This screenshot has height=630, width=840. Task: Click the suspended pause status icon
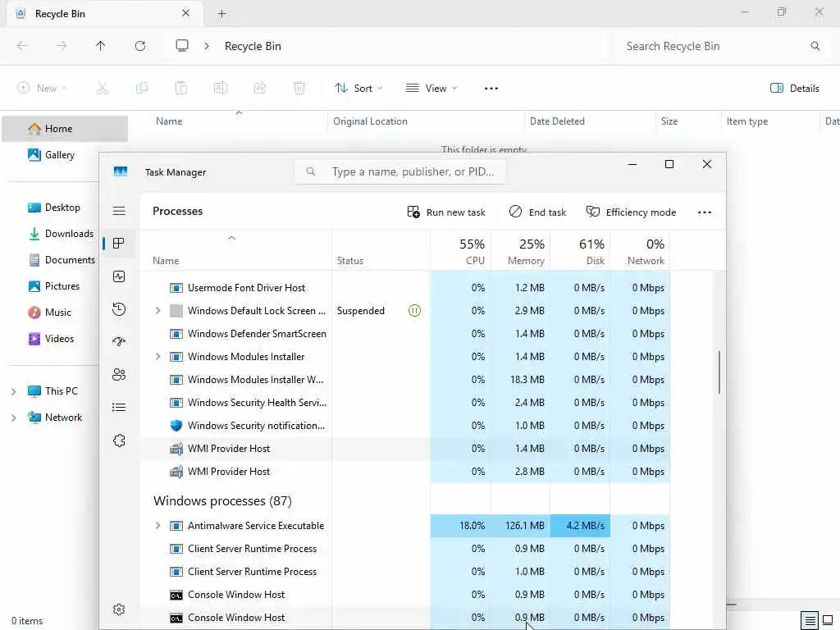pos(414,311)
